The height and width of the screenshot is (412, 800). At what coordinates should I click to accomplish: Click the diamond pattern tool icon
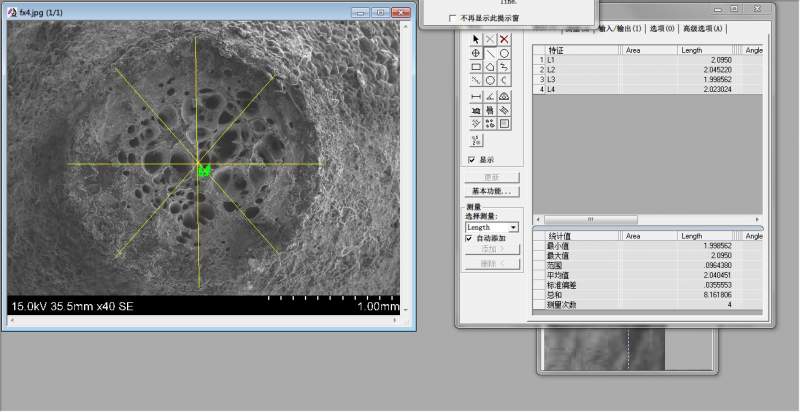coord(476,124)
